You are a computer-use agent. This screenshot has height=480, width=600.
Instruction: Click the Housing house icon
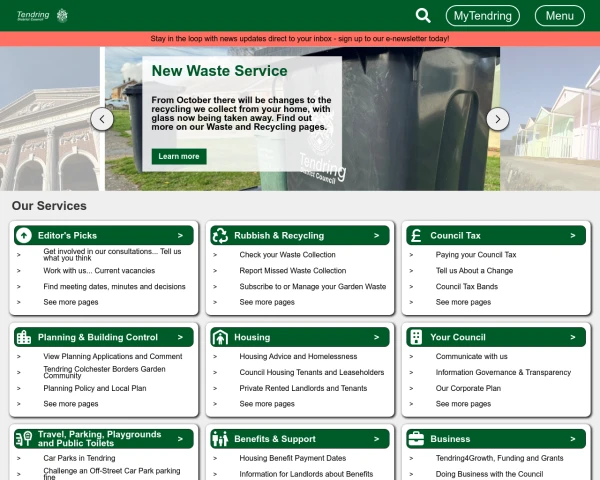pos(220,337)
